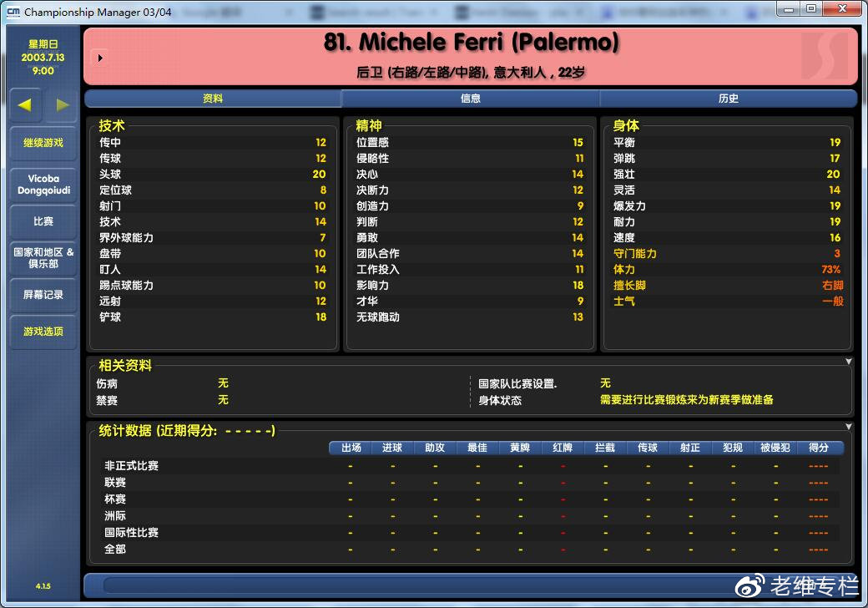Select the 得分 column header
This screenshot has height=608, width=868.
[x=819, y=448]
